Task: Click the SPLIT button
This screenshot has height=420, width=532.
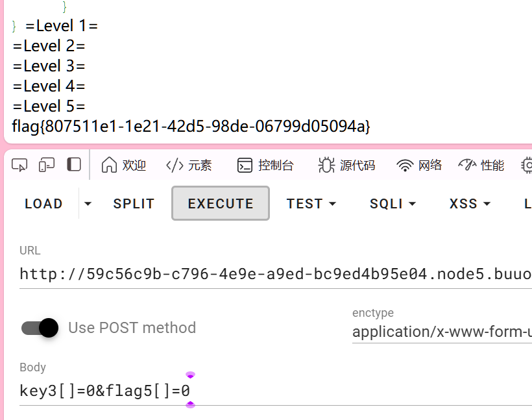Action: (x=134, y=204)
